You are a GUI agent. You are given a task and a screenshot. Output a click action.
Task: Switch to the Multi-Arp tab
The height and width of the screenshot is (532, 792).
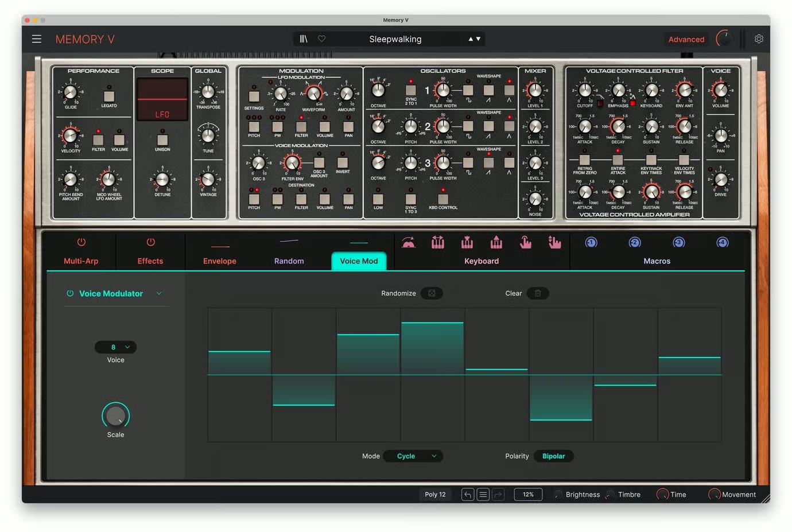click(81, 261)
